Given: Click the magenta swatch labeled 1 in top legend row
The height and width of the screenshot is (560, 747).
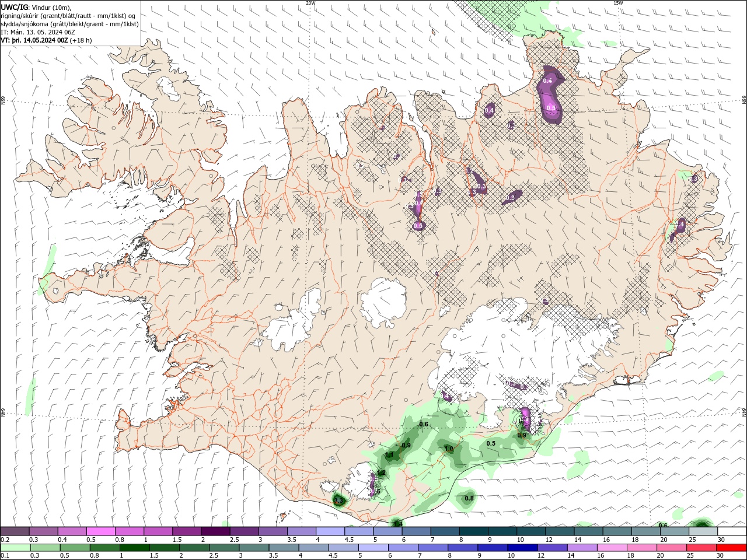Looking at the screenshot, I should (x=158, y=531).
